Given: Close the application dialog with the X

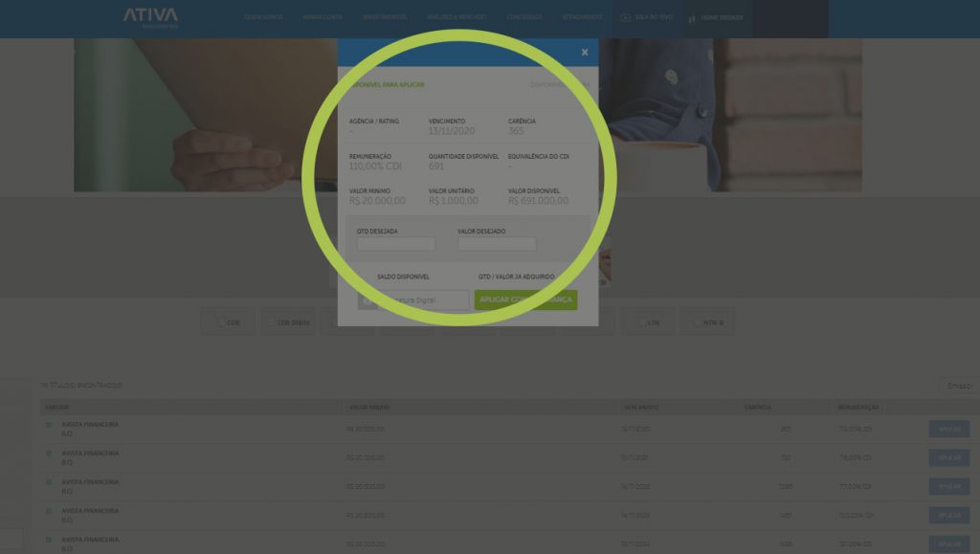Looking at the screenshot, I should (585, 53).
